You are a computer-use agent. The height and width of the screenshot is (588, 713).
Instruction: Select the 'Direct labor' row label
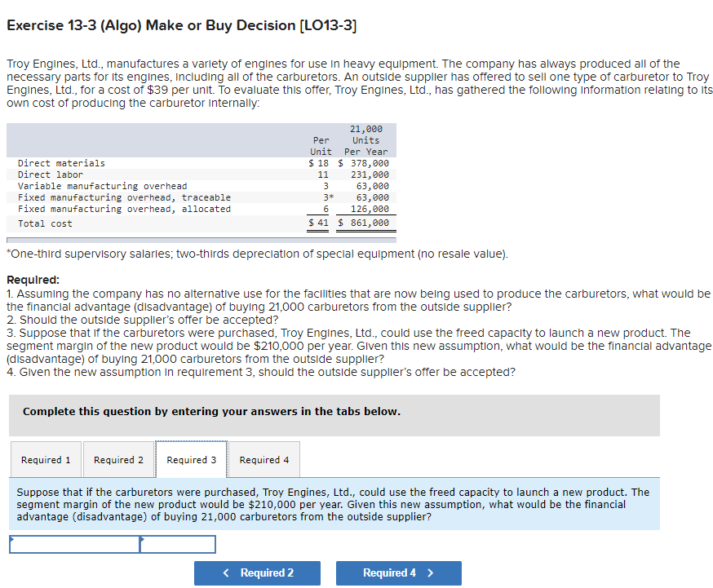[x=51, y=175]
